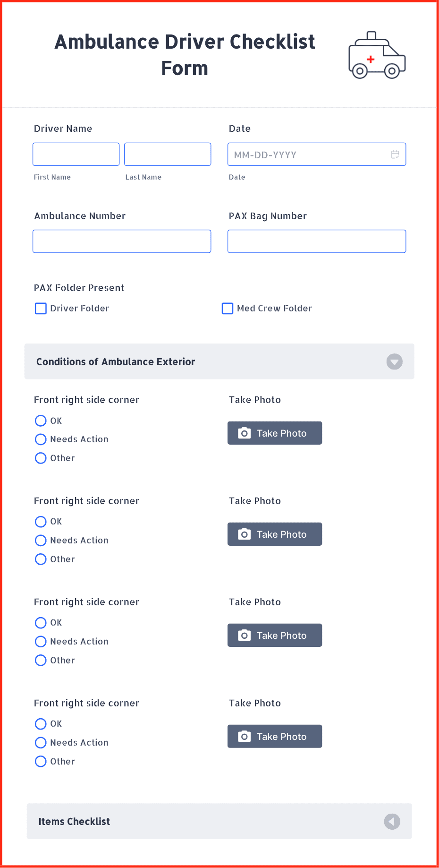Click the Ambulance Number input field

click(122, 241)
